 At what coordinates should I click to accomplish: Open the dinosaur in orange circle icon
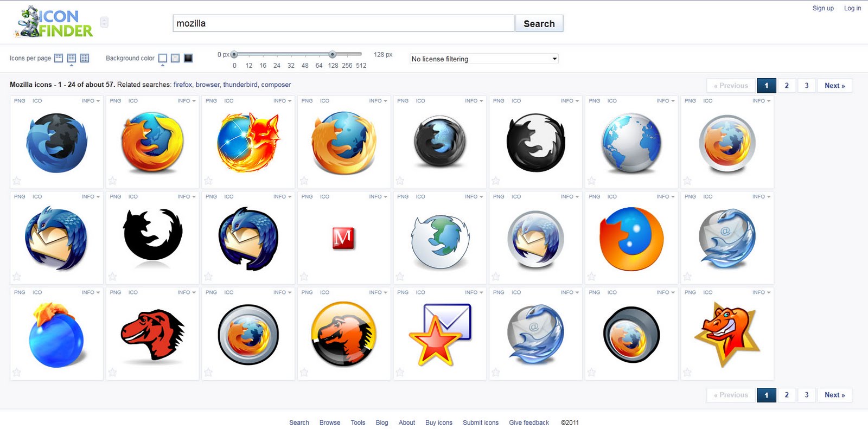344,334
